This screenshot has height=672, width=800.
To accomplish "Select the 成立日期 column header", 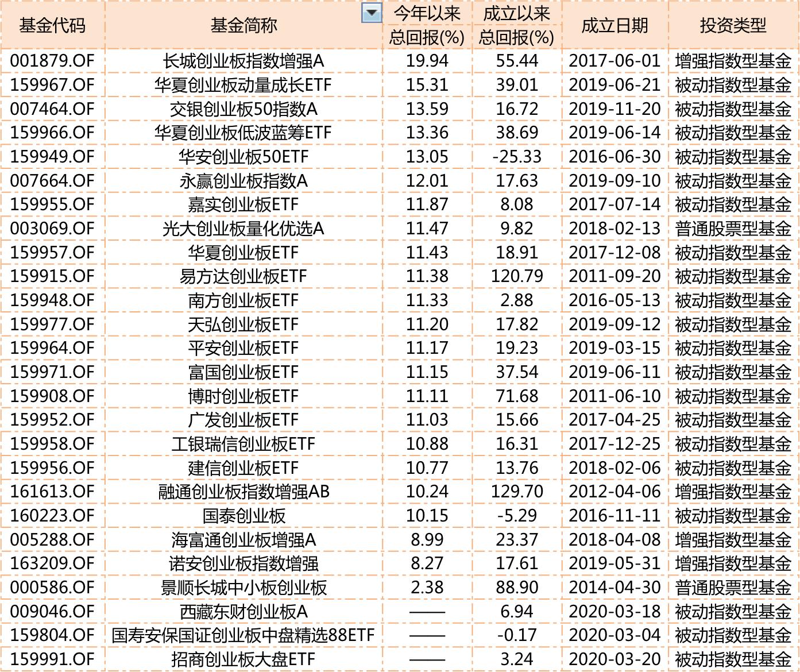I will [612, 24].
